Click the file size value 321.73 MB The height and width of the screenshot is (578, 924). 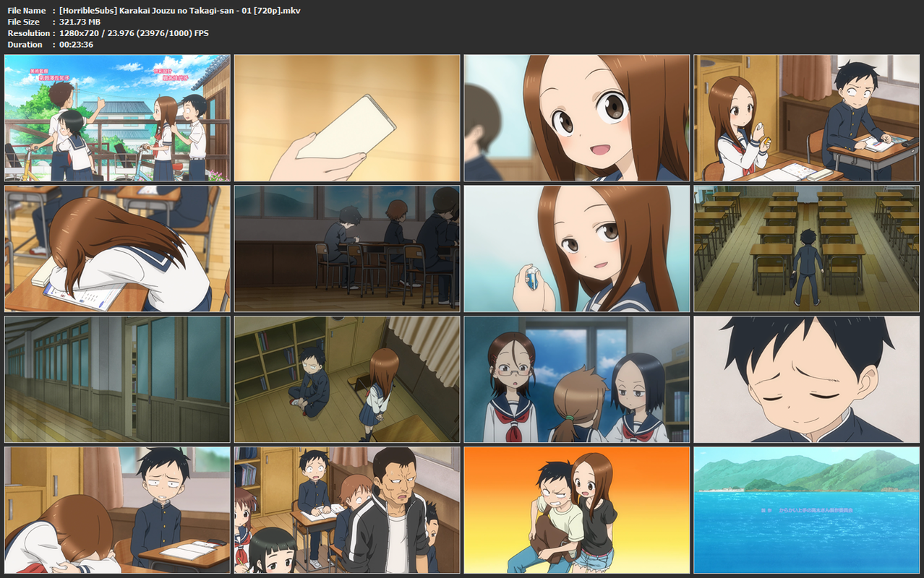pos(80,22)
